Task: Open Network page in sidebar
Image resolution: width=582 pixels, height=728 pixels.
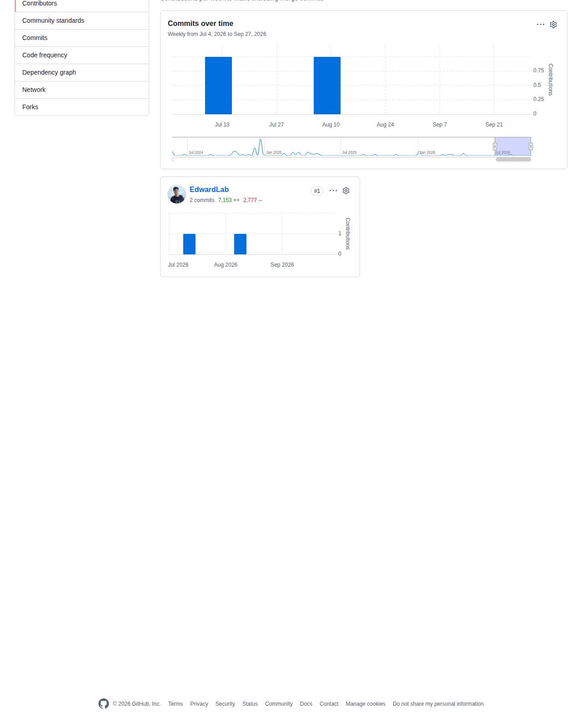Action: pyautogui.click(x=82, y=90)
